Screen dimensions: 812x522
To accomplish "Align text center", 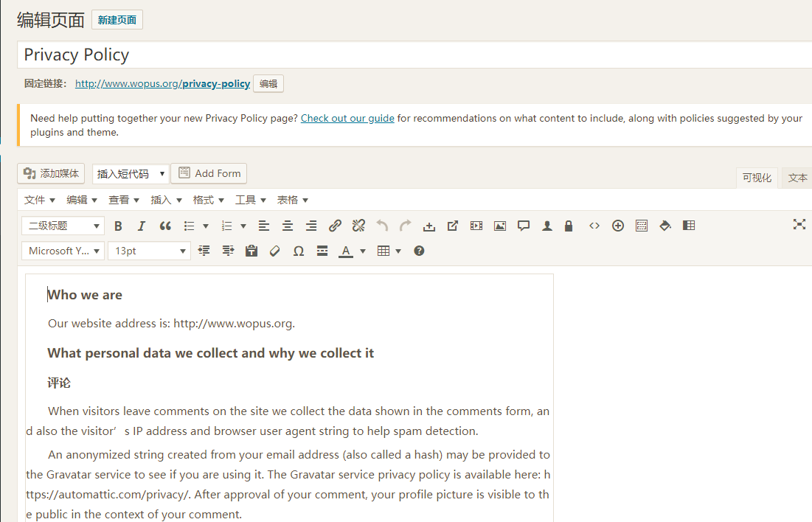I will point(288,226).
